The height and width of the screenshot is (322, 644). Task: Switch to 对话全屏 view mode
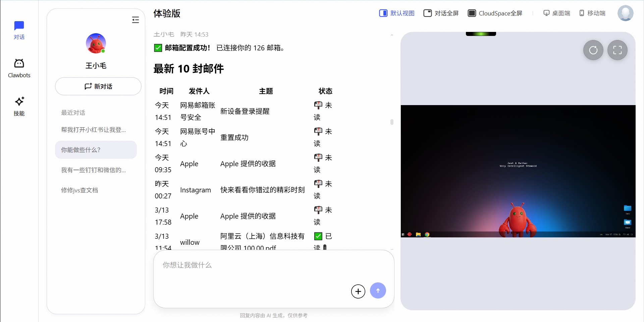[x=441, y=13]
